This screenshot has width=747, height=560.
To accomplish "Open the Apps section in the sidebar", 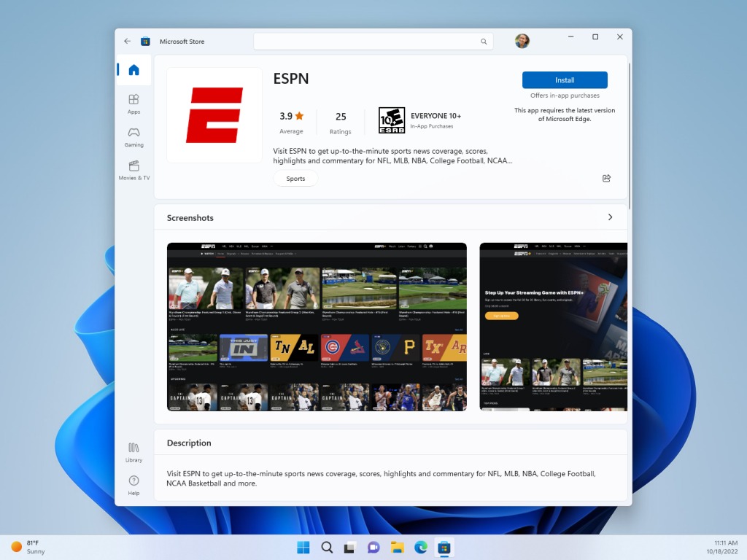I will [133, 104].
